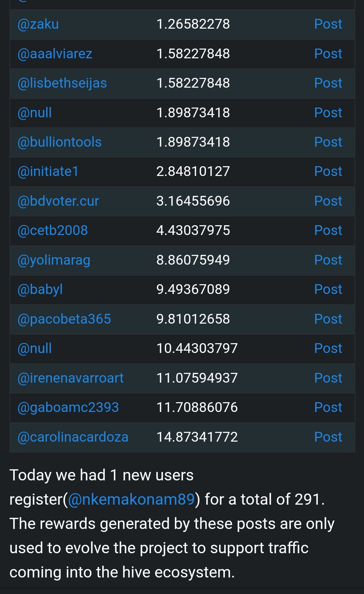
Task: Open the @bulliontools account link
Action: coord(59,142)
